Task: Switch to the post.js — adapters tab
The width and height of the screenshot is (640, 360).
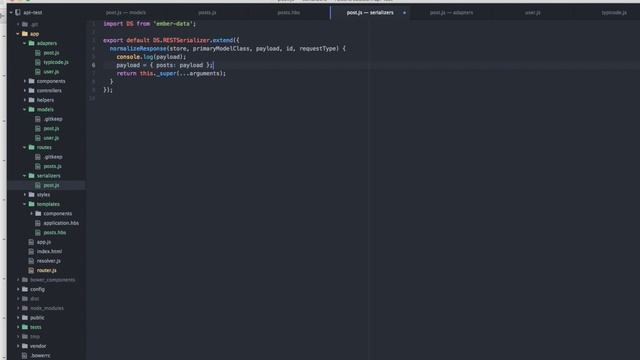Action: (451, 13)
